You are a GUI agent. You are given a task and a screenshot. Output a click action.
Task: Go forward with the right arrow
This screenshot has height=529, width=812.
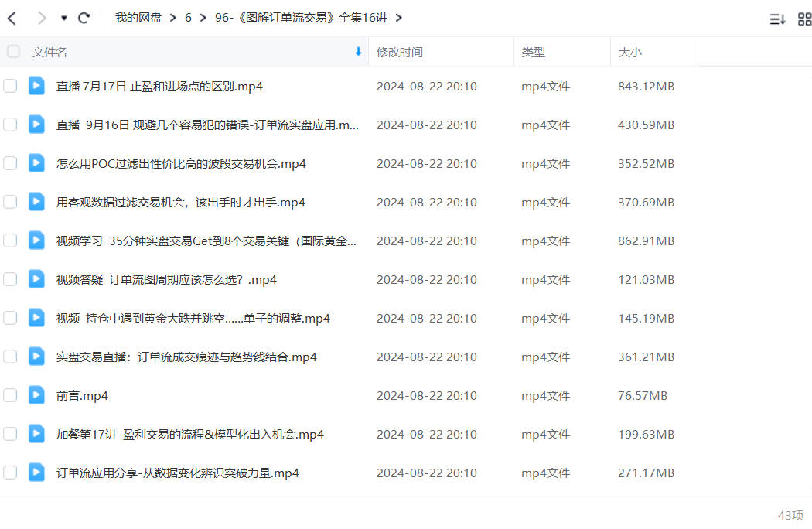[x=42, y=18]
